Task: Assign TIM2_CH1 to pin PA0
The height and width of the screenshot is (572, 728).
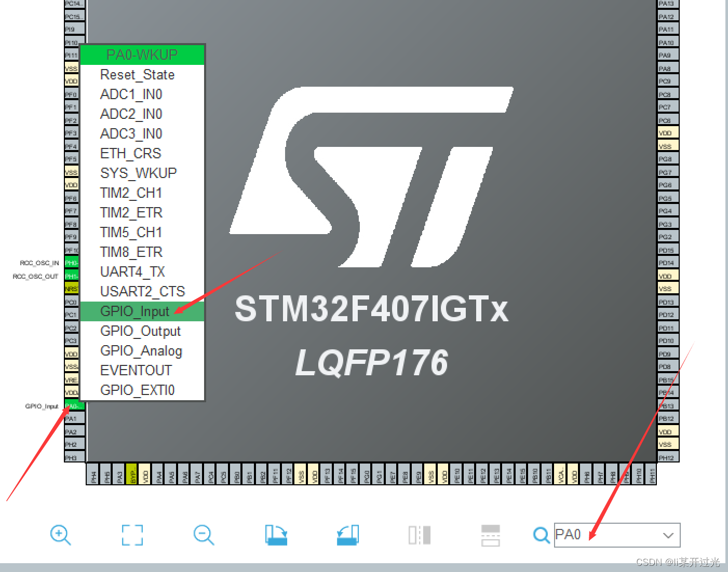Action: click(x=131, y=193)
